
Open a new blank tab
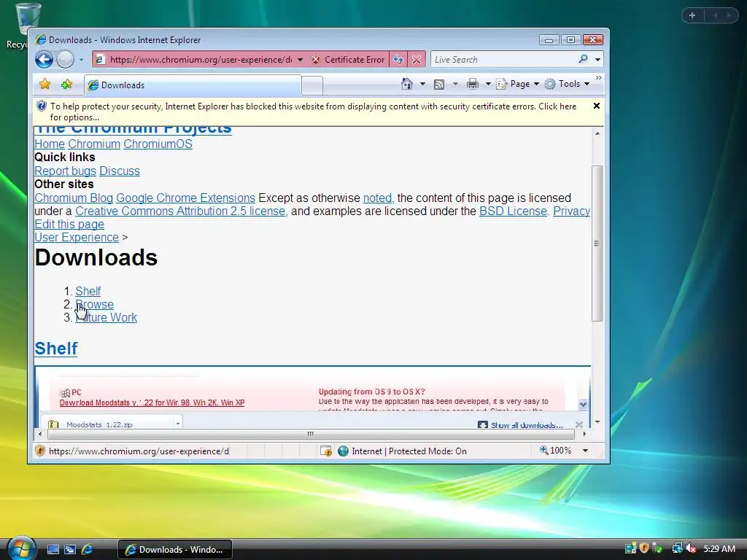[312, 86]
